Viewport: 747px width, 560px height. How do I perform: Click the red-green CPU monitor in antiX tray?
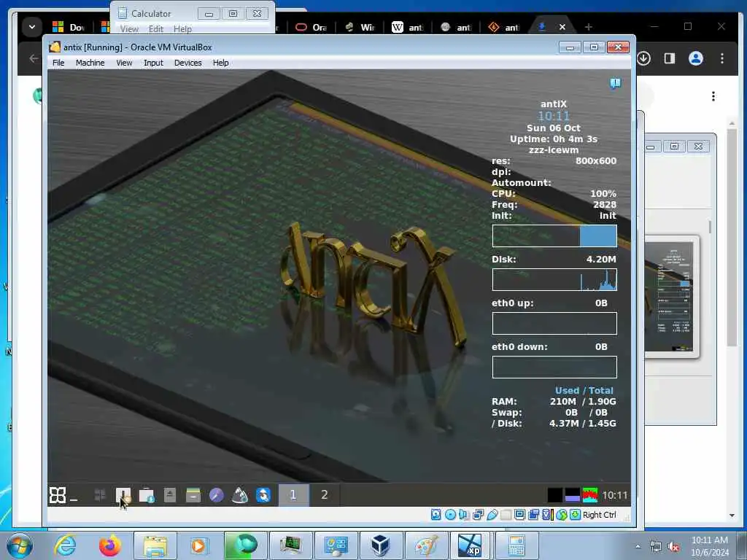point(589,495)
